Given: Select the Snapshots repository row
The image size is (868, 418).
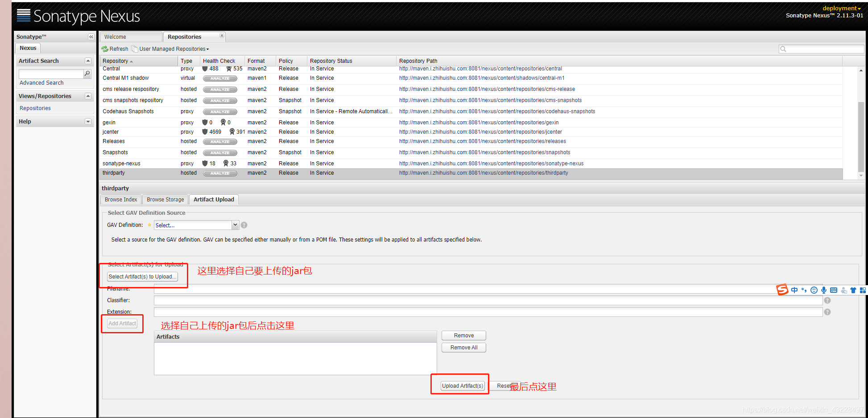Looking at the screenshot, I should click(x=471, y=153).
